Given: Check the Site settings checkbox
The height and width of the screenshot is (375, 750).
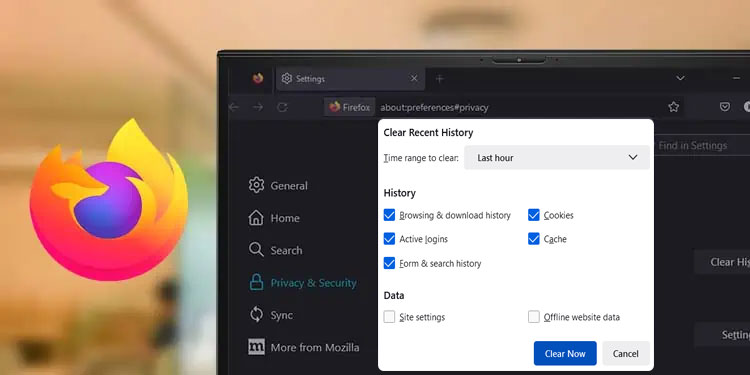Looking at the screenshot, I should coord(389,317).
